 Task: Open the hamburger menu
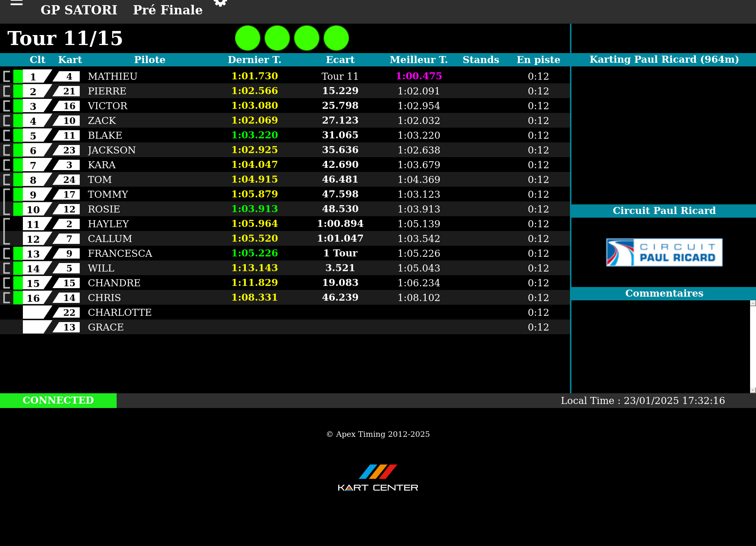(17, 3)
